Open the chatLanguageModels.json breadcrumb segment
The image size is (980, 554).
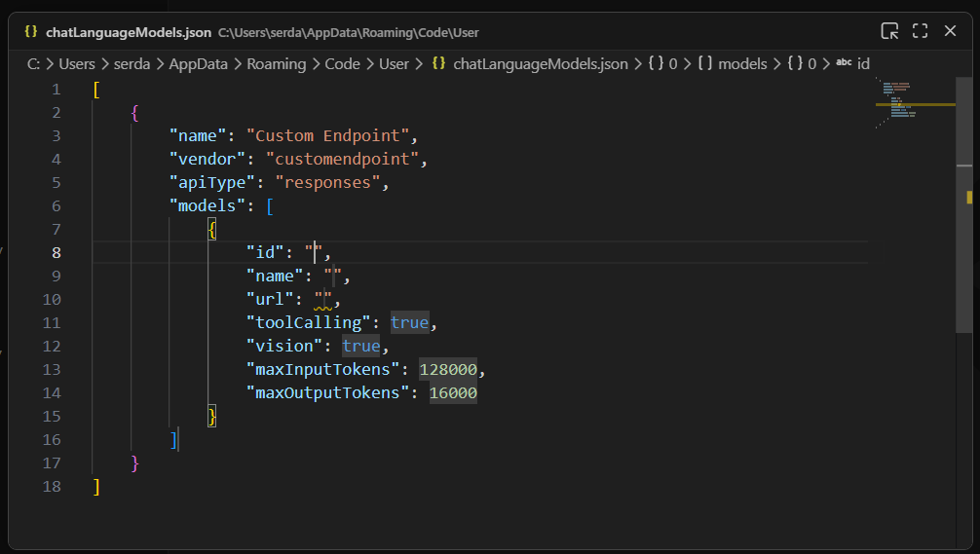541,63
